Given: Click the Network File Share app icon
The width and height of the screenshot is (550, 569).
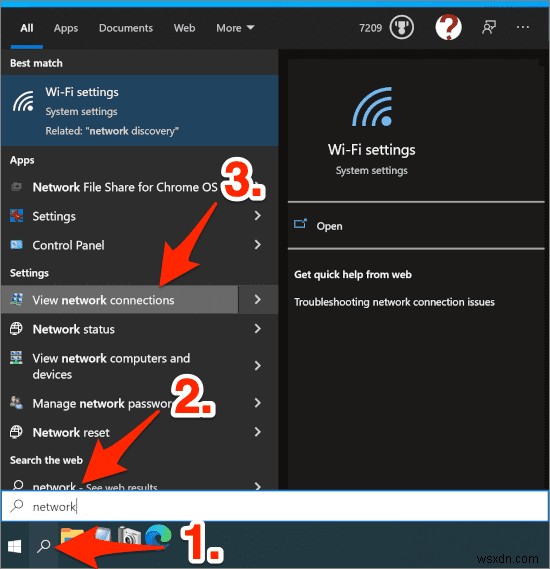Looking at the screenshot, I should [x=16, y=187].
